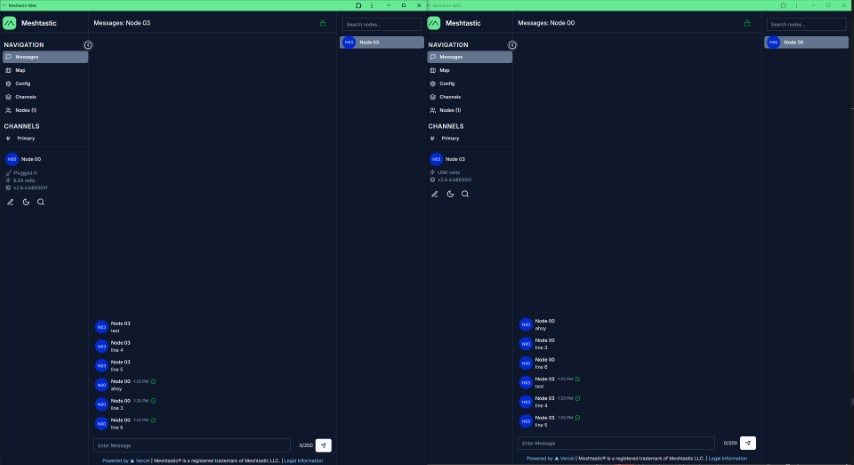The image size is (854, 465).
Task: Open extensions puzzle icon in Node 03 conversation window title bar
Action: pos(358,5)
